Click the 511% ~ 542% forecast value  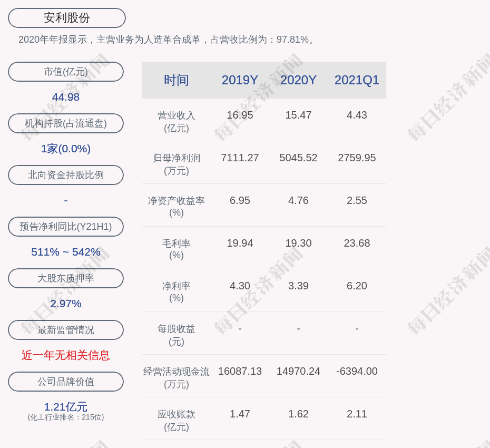pos(66,251)
